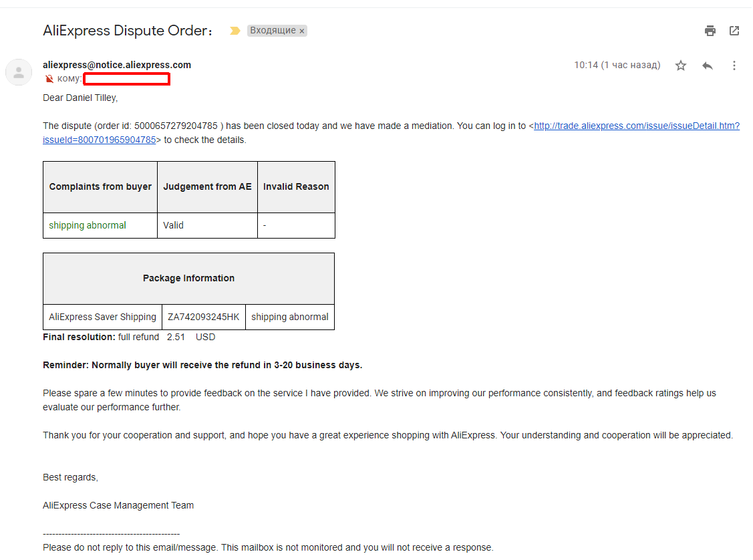Click the 'кому:' recipient details line
The height and width of the screenshot is (560, 753).
(69, 79)
